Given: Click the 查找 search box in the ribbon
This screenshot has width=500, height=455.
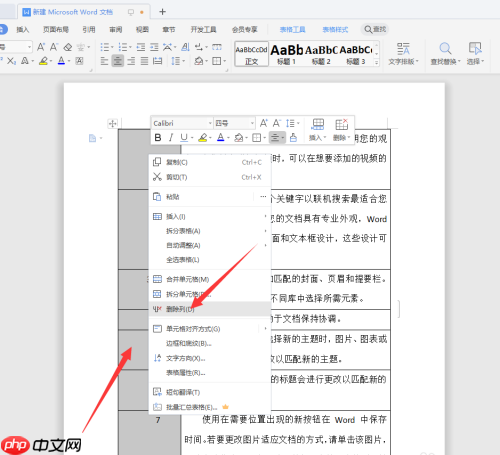Looking at the screenshot, I should [375, 29].
